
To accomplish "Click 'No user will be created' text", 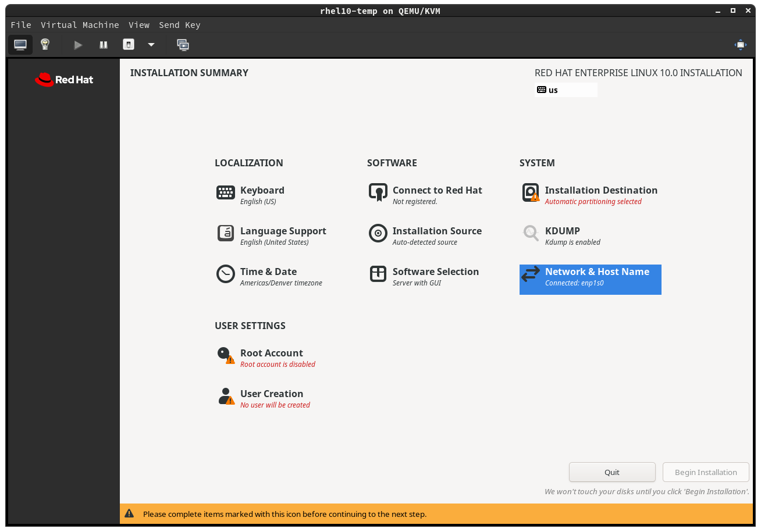I will click(x=275, y=405).
